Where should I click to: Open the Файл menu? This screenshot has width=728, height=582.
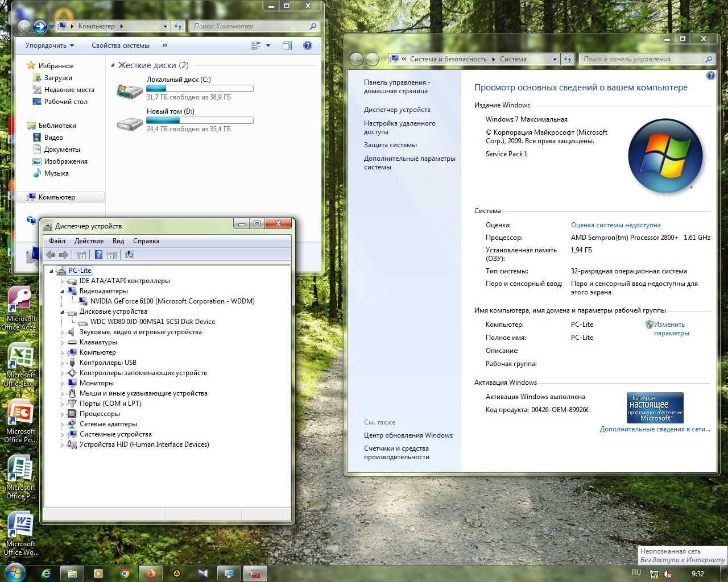(x=57, y=241)
